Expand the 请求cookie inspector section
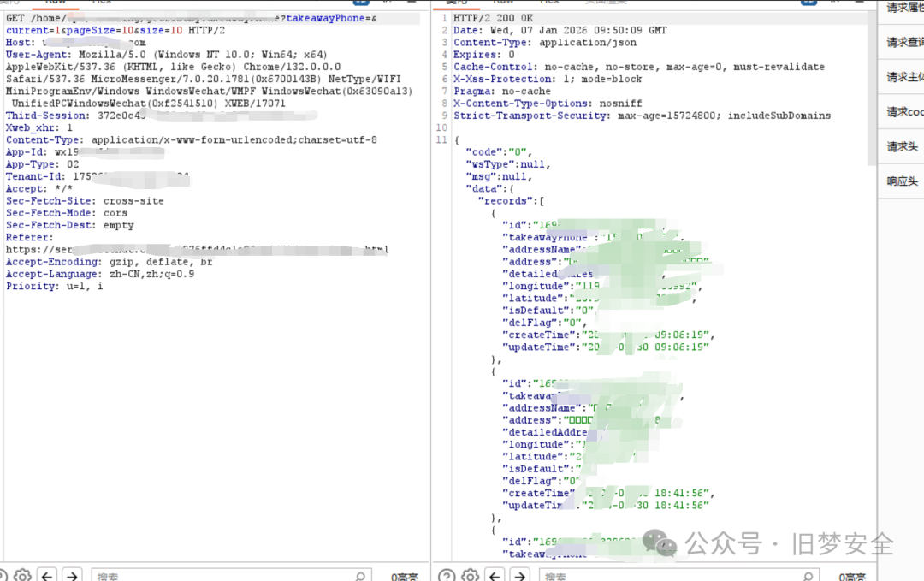This screenshot has height=581, width=924. 905,112
